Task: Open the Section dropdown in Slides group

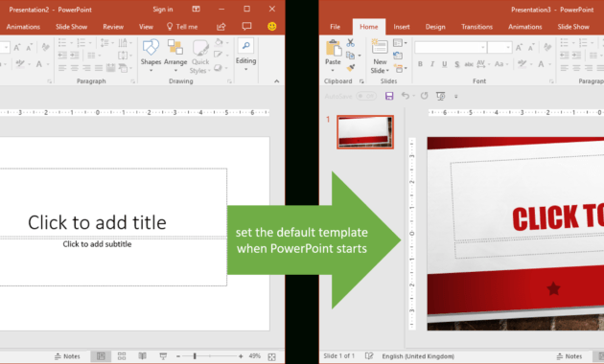Action: click(x=401, y=69)
